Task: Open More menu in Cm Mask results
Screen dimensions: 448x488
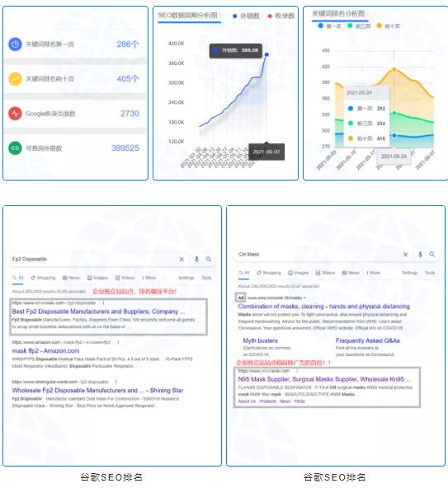Action: 373,273
